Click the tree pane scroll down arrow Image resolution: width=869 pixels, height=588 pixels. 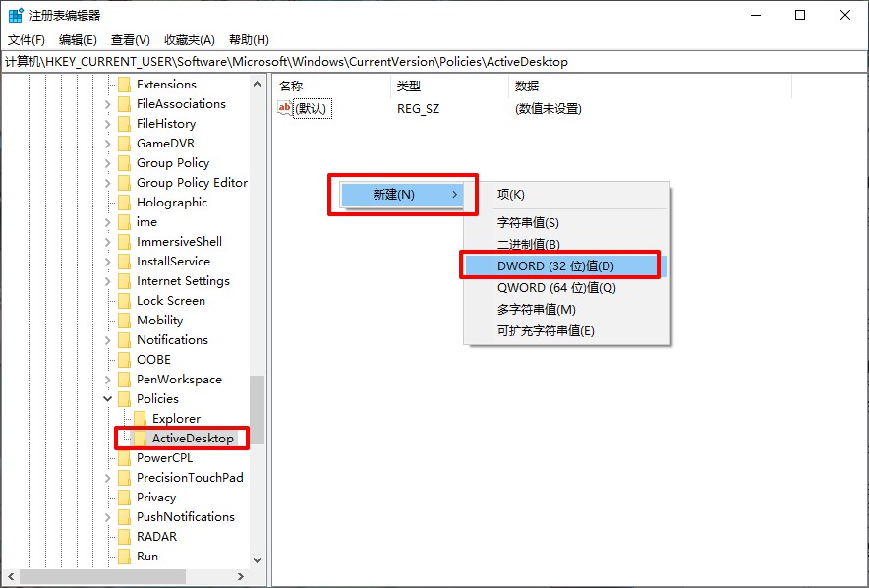point(258,560)
